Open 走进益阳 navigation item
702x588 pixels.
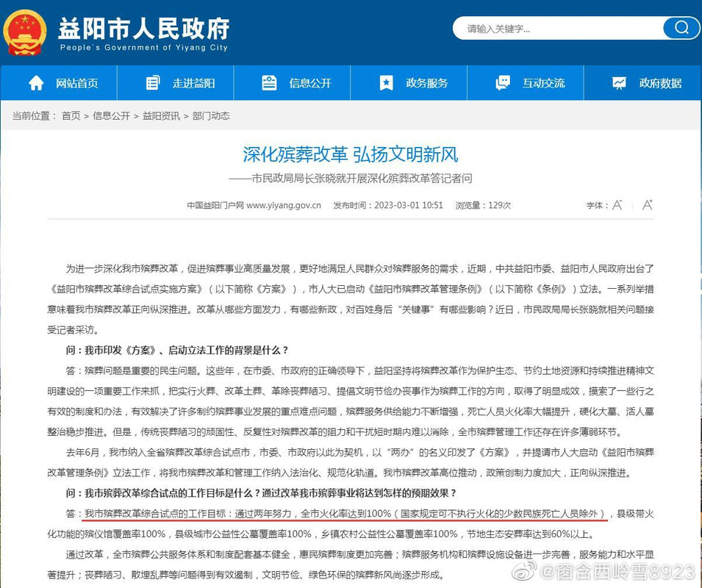176,83
